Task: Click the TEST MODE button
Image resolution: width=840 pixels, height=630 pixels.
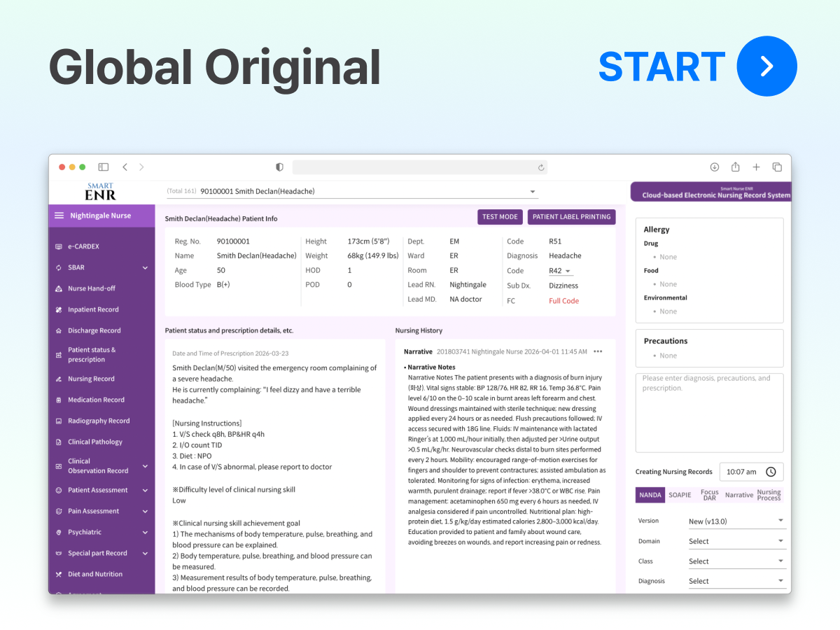Action: point(500,217)
